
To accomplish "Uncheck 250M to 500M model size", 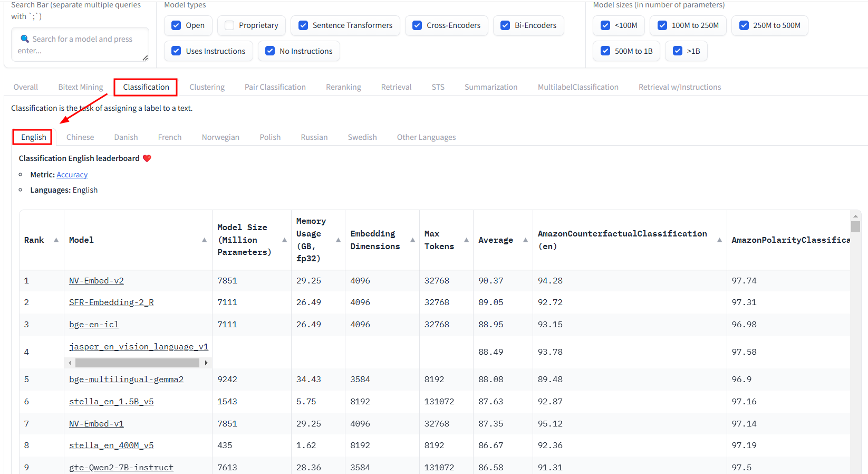I will [x=744, y=25].
